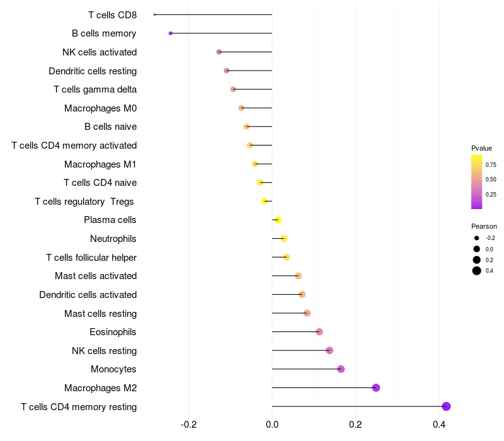Image resolution: width=504 pixels, height=441 pixels.
Task: Click the Pearson legend 0.0 circle
Action: [x=477, y=249]
